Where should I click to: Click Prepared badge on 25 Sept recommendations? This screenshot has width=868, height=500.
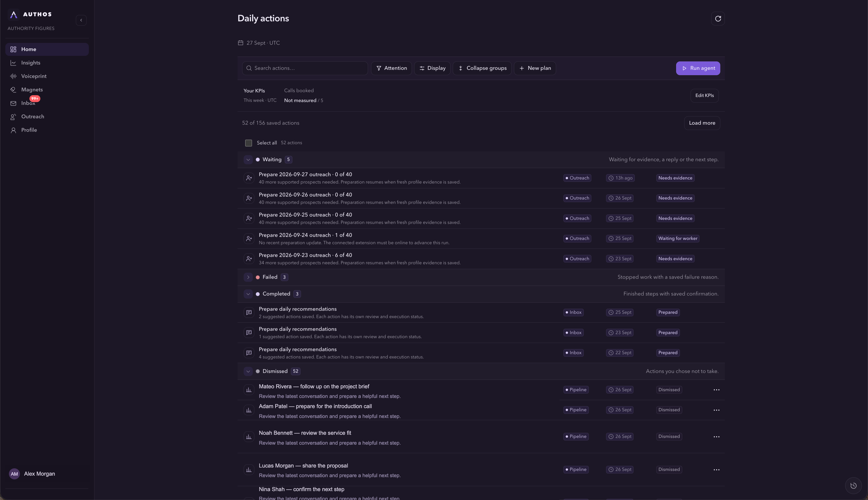pos(668,312)
